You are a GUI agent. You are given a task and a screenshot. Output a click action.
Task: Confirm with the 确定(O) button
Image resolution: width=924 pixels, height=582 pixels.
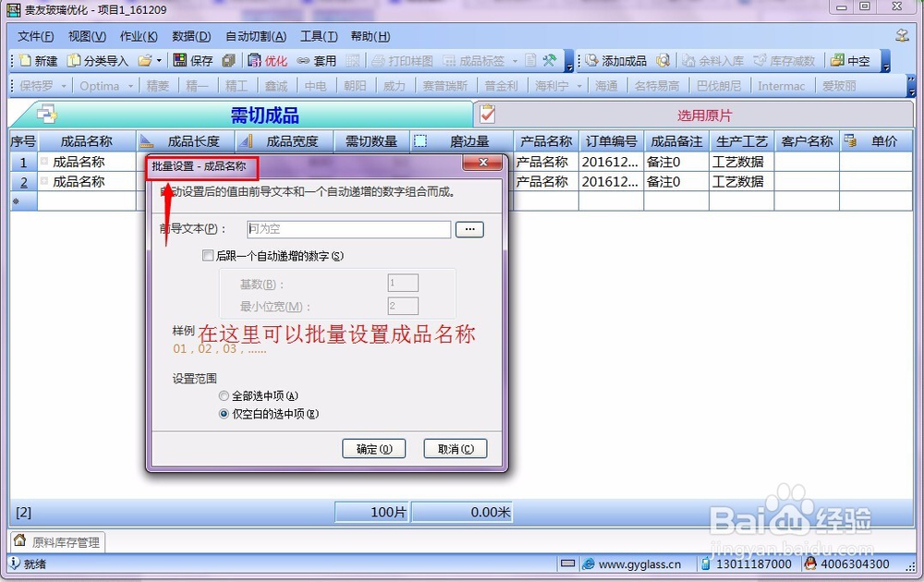click(x=374, y=449)
